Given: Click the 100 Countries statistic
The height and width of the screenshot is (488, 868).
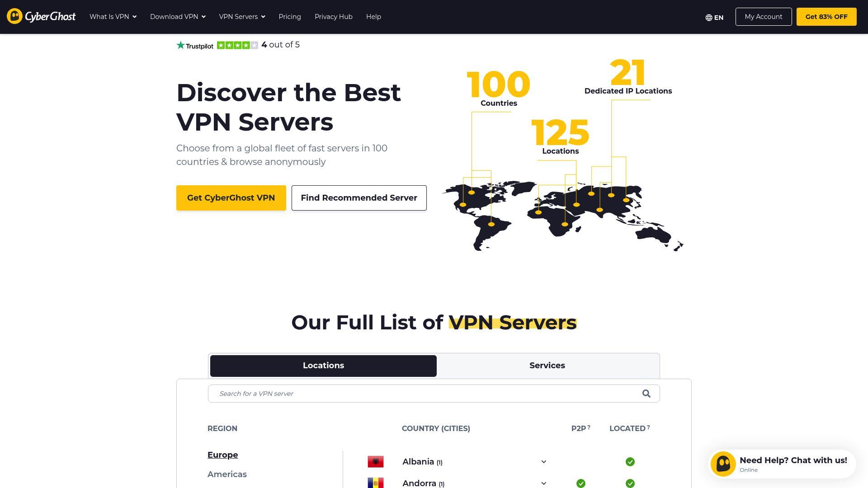Looking at the screenshot, I should [x=499, y=89].
